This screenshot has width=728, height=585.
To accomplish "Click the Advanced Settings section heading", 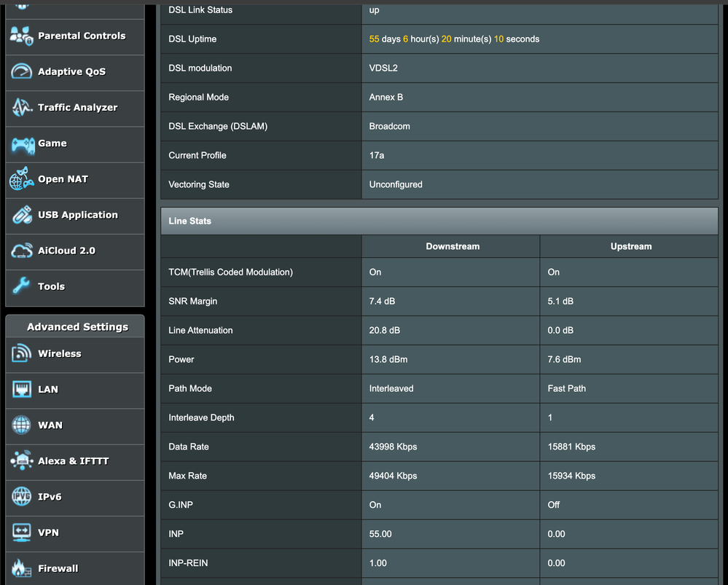I will (77, 327).
